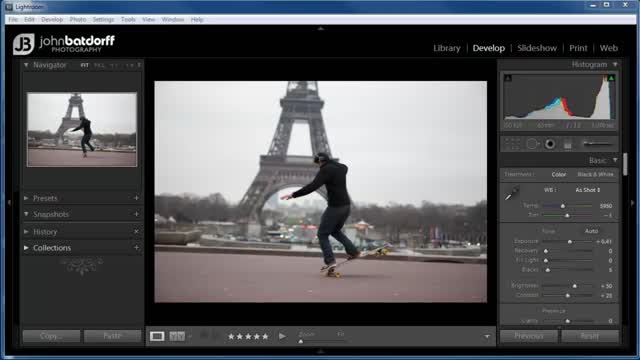Image resolution: width=640 pixels, height=360 pixels.
Task: Select the Crop Overlay tool
Action: click(x=512, y=144)
